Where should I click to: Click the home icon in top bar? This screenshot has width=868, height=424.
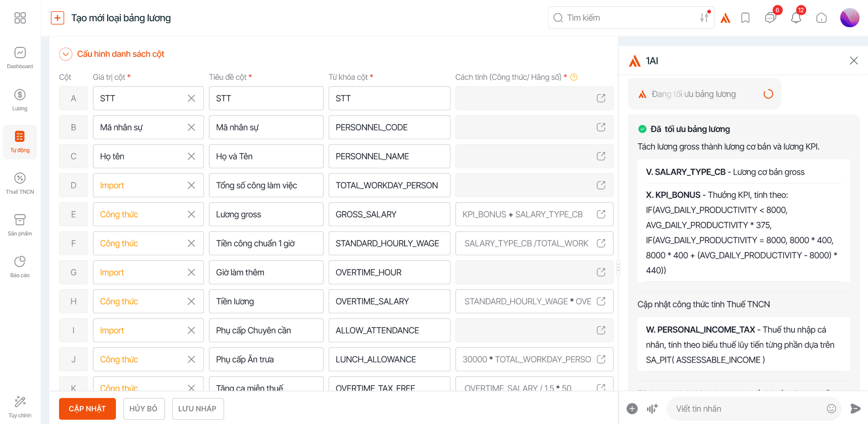(x=822, y=18)
